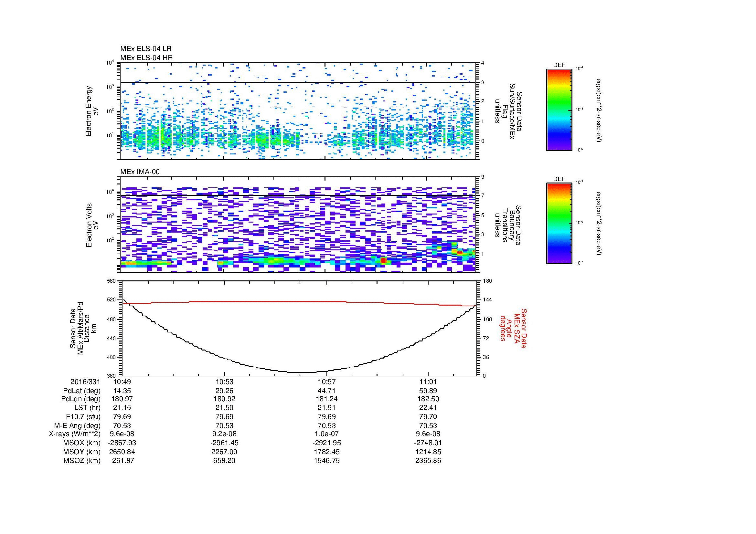Click the 'MSOZ (km)' row label
The image size is (756, 534).
tap(82, 461)
